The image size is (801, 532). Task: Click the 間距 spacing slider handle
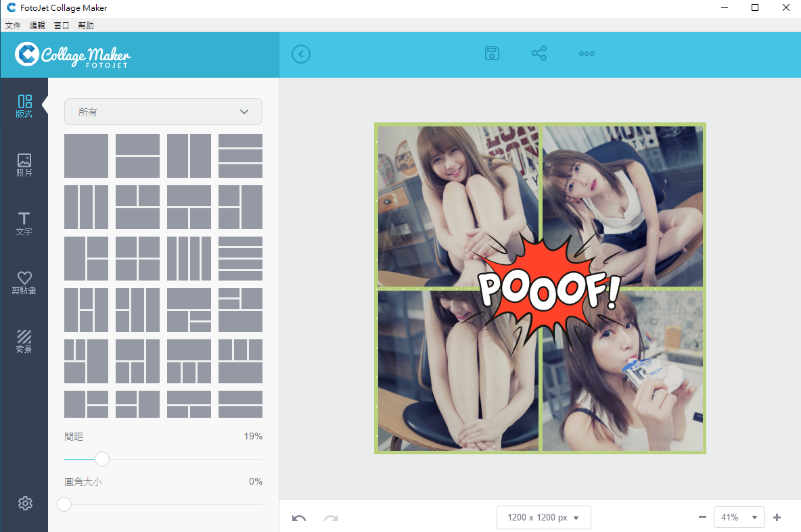(x=102, y=459)
